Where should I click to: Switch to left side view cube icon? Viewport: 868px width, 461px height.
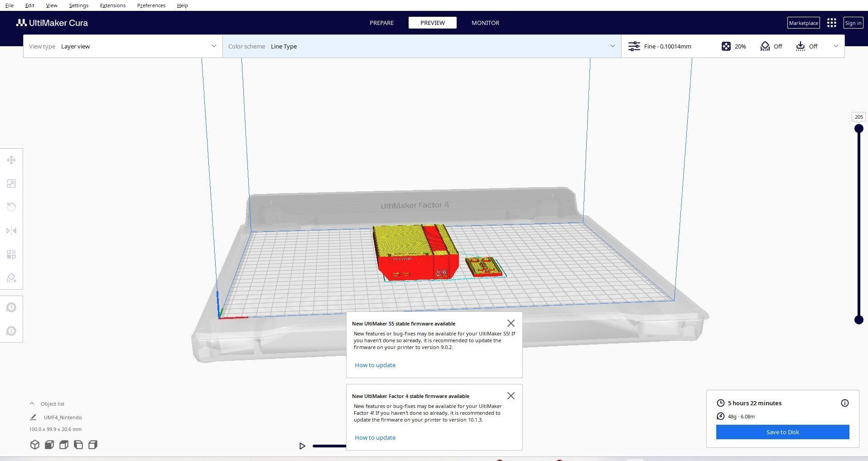pyautogui.click(x=78, y=445)
